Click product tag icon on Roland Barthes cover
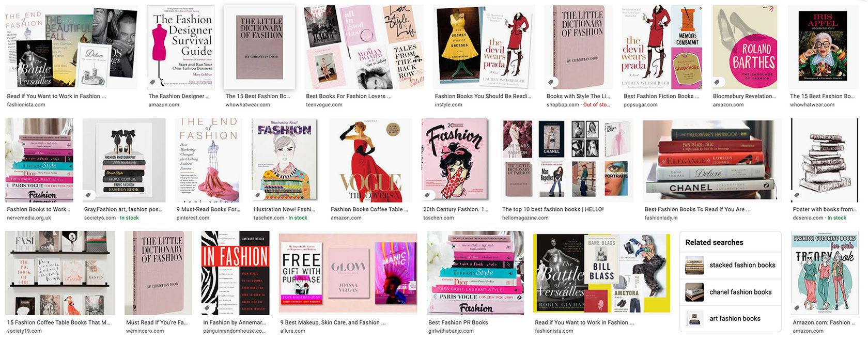This screenshot has height=341, width=868. (717, 82)
